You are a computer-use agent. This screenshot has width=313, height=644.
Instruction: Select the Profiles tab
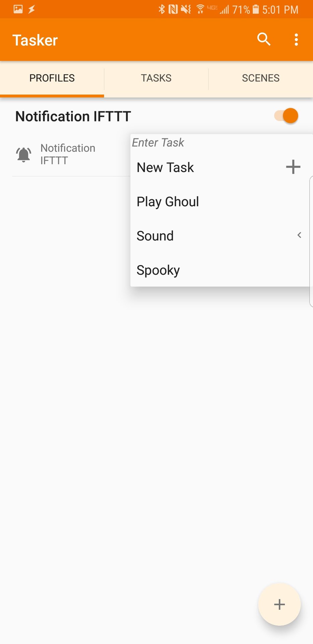pos(52,78)
